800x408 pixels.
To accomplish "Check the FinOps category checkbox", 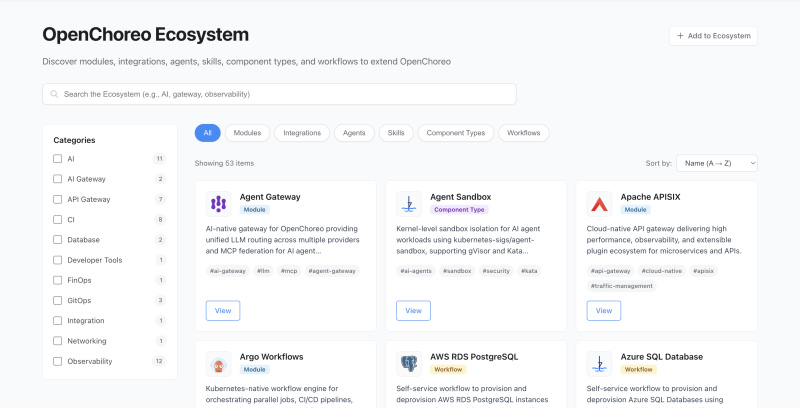I will pyautogui.click(x=58, y=280).
